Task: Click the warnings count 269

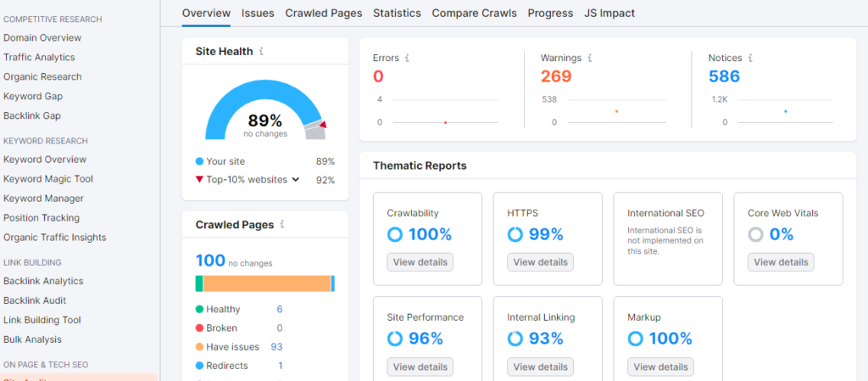Action: [x=556, y=76]
